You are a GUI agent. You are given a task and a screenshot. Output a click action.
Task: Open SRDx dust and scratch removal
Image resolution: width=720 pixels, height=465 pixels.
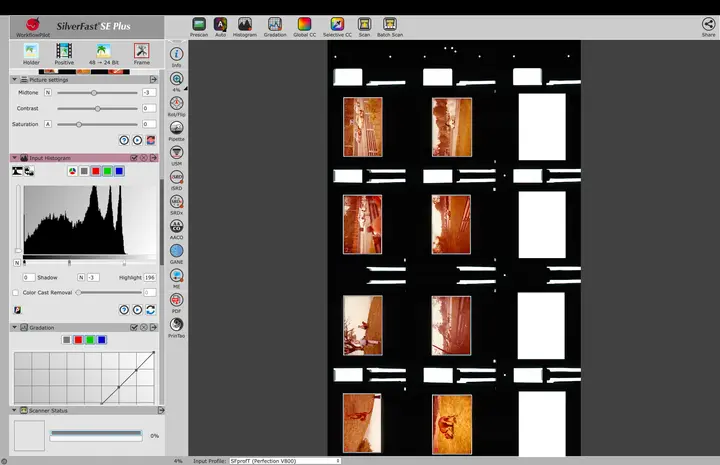click(177, 204)
